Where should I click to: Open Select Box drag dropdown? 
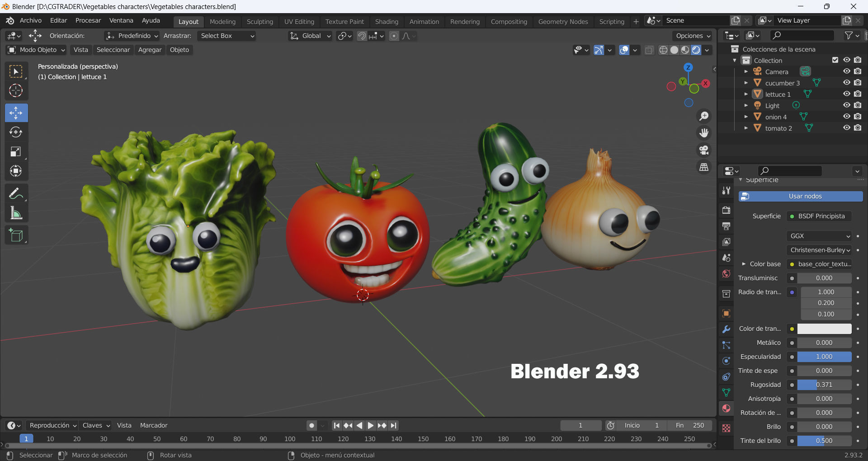pyautogui.click(x=227, y=36)
